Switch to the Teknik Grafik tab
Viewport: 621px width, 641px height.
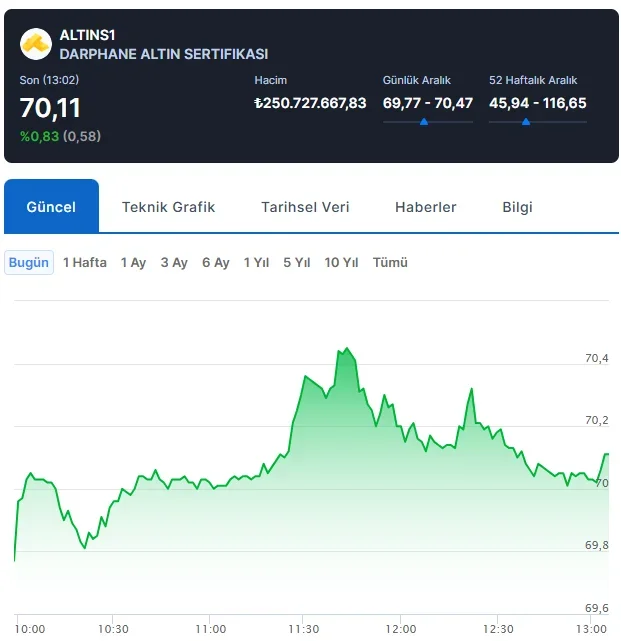168,207
